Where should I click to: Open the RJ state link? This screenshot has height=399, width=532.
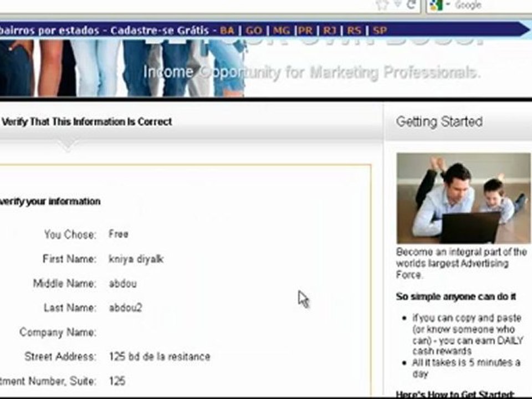coord(329,30)
